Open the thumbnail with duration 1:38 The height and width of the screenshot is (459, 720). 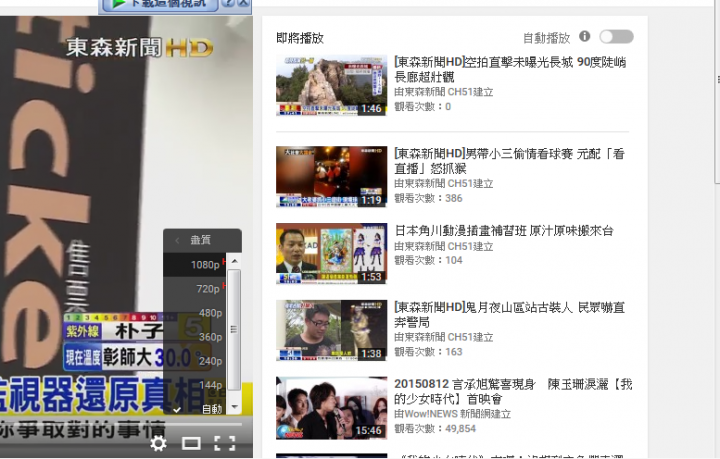coord(332,330)
